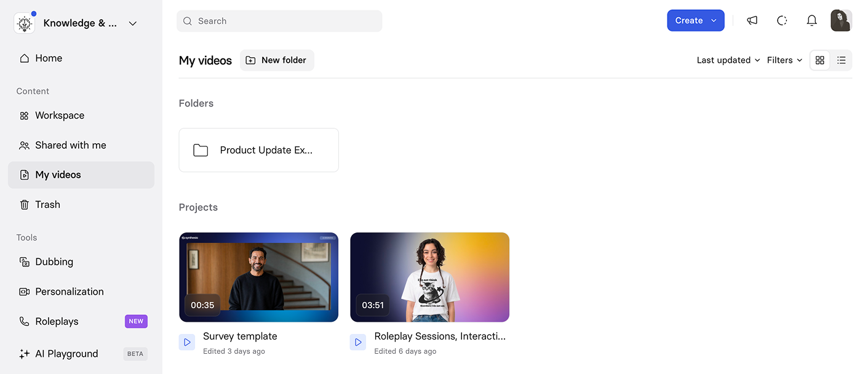Click the 00:35 duration badge
868x374 pixels.
coord(202,305)
